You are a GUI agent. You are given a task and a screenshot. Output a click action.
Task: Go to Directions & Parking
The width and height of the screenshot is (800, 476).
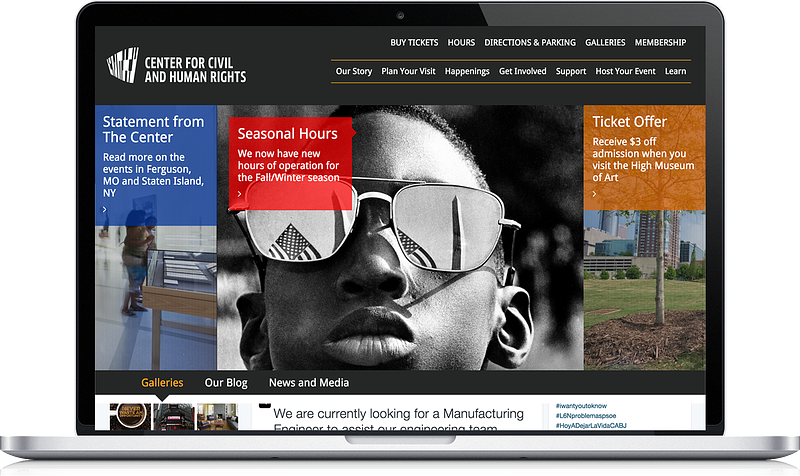(530, 43)
